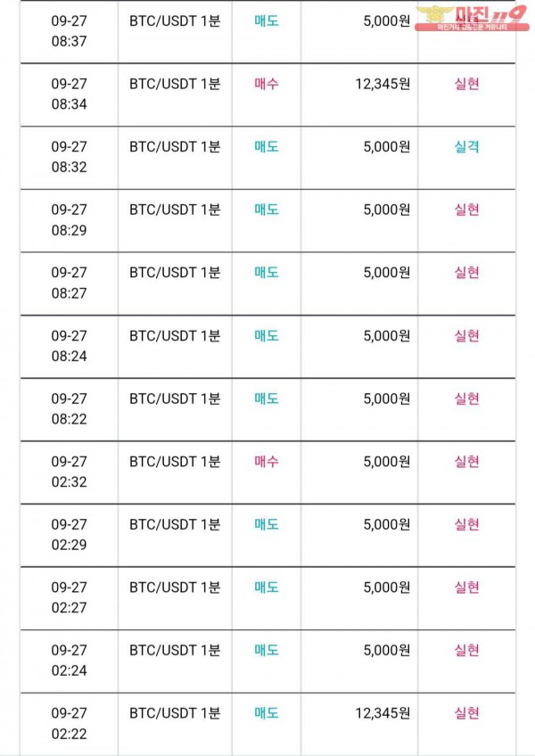
Task: Click 매수 in the 08:34 row
Action: (x=267, y=84)
